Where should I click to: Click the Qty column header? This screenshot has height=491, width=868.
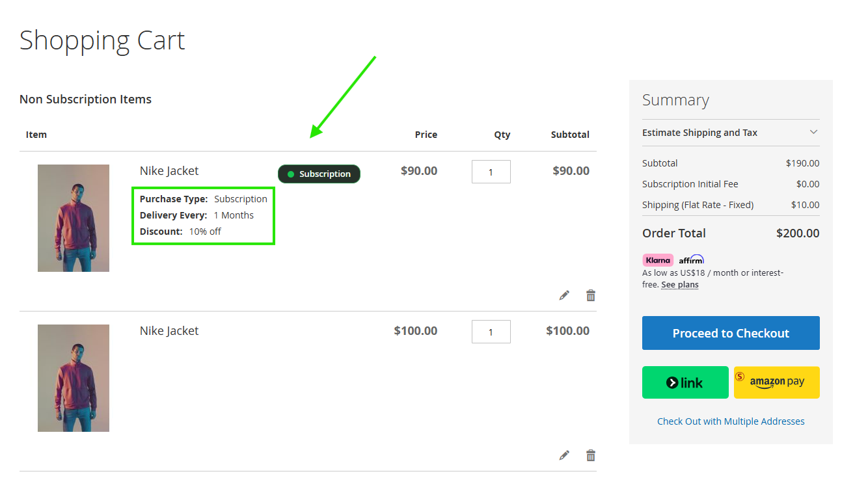tap(502, 135)
